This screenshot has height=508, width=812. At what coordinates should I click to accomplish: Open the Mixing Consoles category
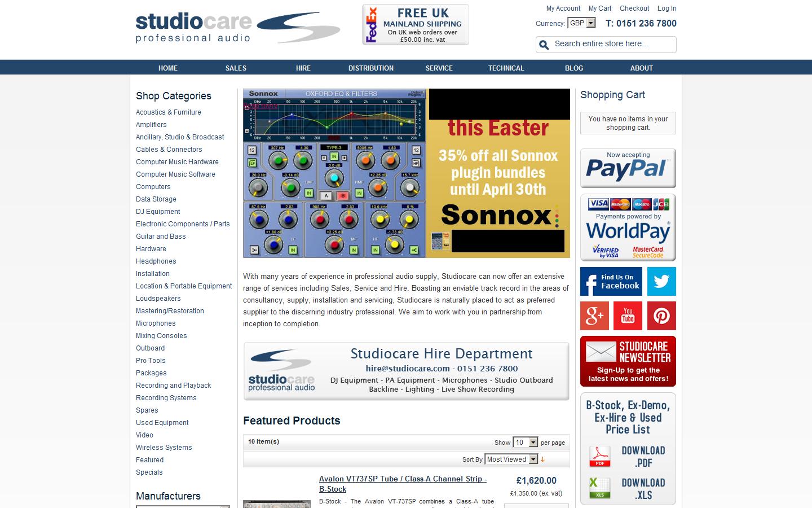161,335
